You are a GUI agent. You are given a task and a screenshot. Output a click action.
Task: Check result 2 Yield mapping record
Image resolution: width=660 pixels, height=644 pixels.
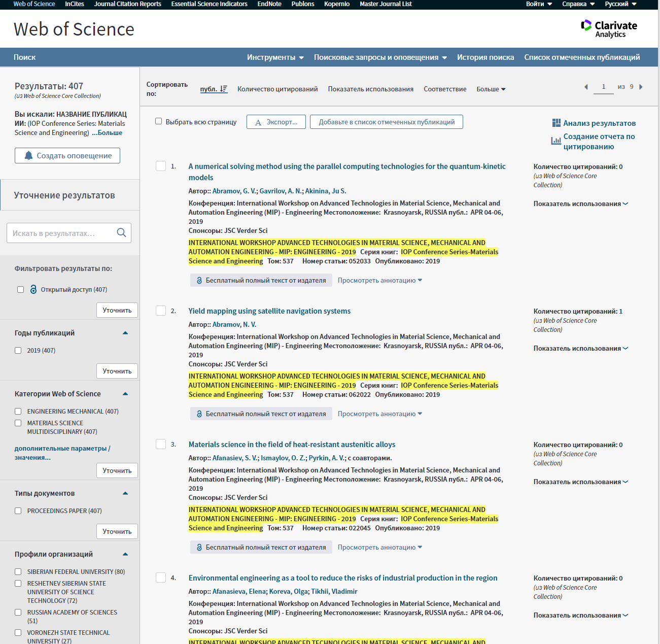pyautogui.click(x=161, y=311)
